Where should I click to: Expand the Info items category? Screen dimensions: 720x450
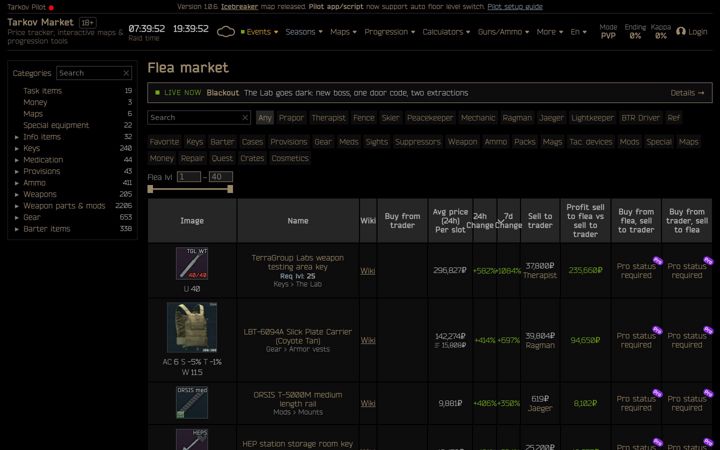[x=17, y=137]
